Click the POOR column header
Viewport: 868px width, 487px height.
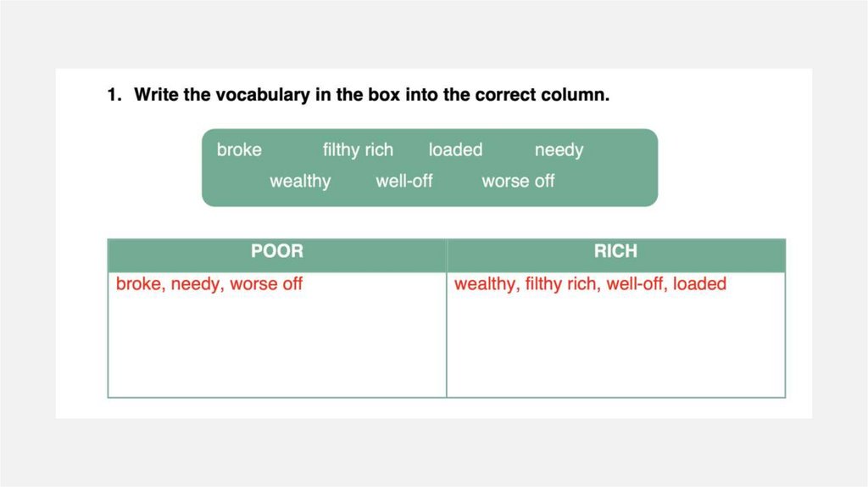click(x=277, y=251)
